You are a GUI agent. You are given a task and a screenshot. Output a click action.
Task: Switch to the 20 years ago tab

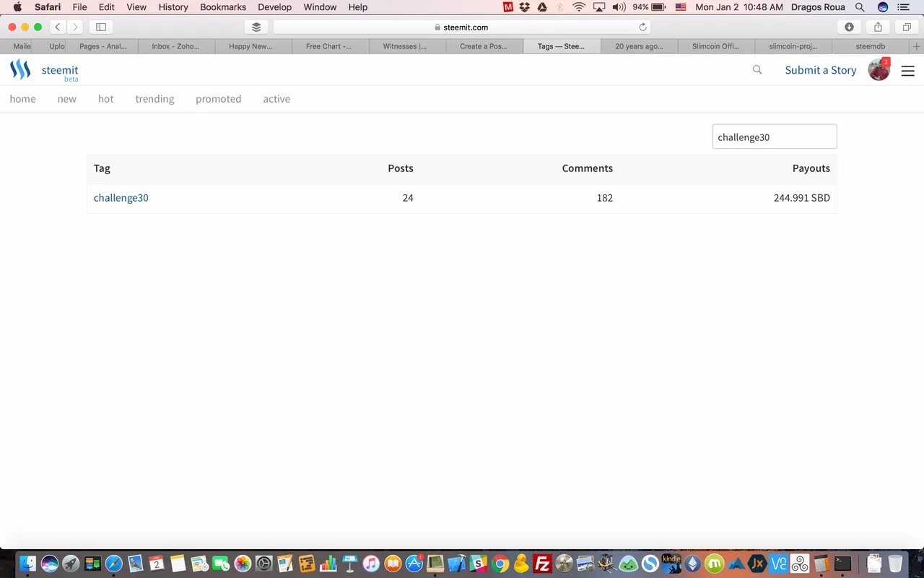coord(639,46)
